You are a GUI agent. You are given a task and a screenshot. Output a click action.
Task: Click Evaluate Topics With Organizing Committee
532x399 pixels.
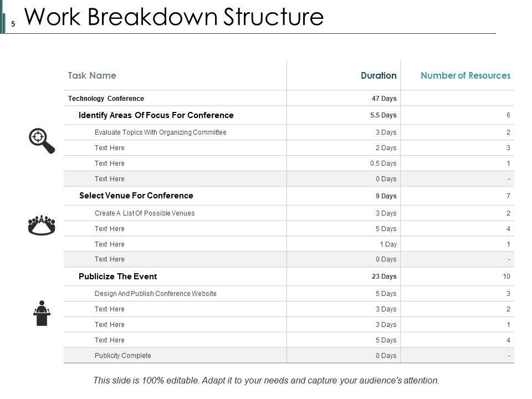tap(160, 132)
